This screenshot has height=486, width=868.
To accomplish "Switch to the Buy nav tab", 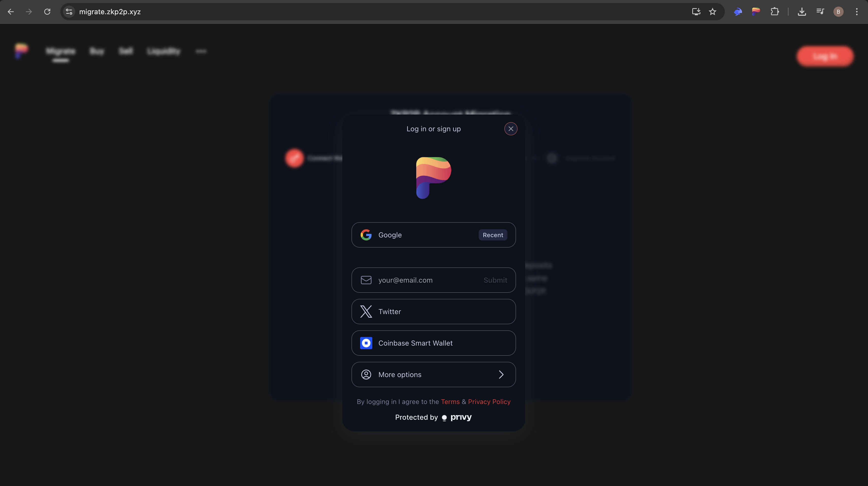I will tap(97, 51).
